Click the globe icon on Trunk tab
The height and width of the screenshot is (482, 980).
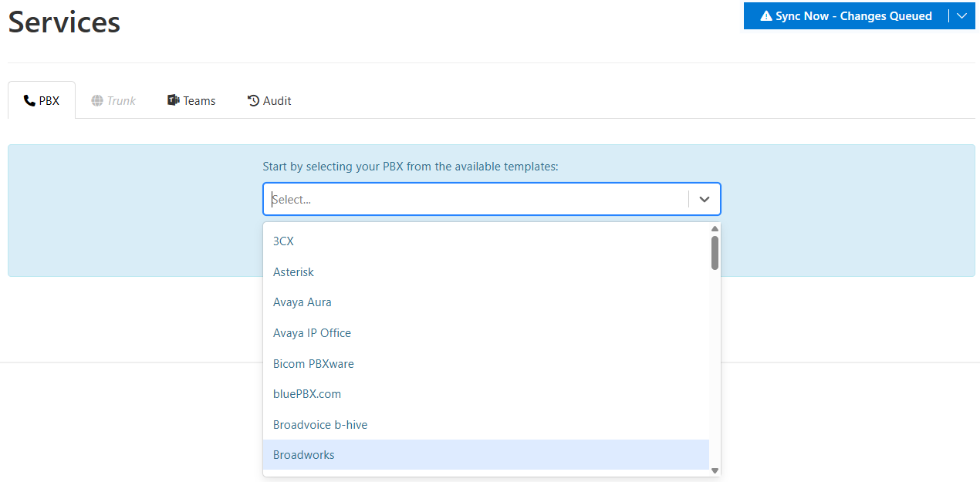97,100
